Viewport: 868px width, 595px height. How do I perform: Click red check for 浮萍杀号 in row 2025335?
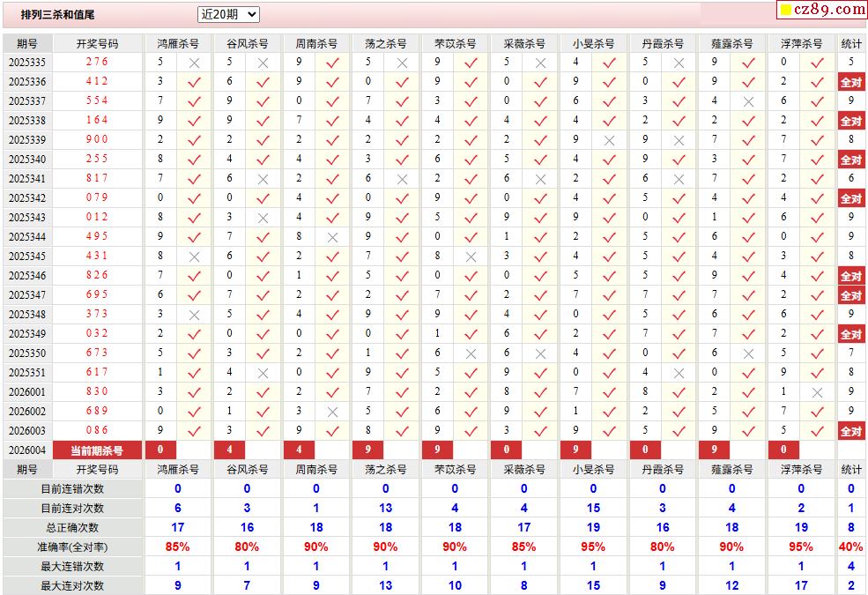[817, 63]
